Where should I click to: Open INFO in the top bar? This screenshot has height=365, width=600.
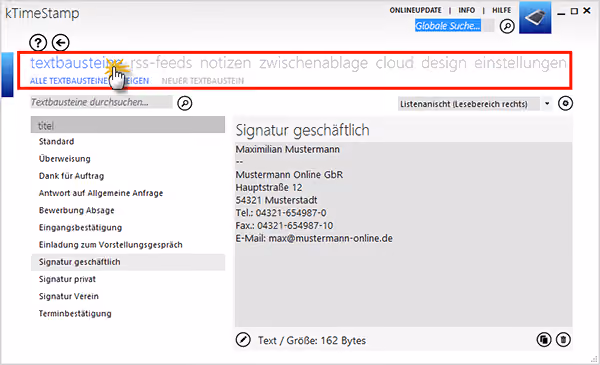click(x=466, y=10)
